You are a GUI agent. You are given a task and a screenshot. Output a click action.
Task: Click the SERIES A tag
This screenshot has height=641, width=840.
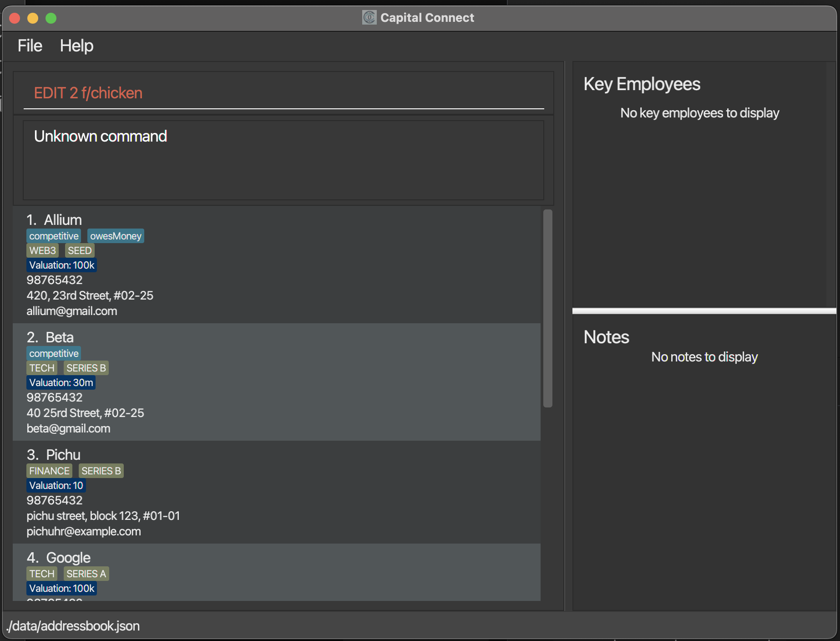[86, 574]
